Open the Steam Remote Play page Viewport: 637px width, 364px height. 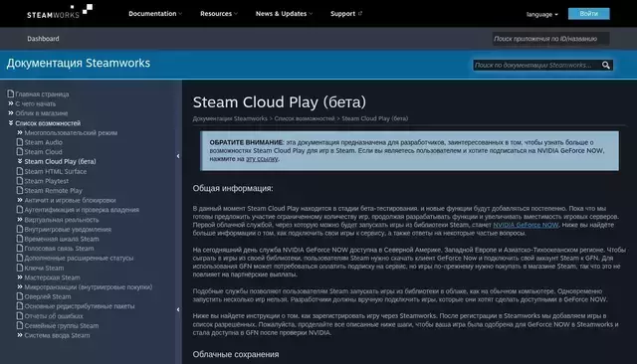pyautogui.click(x=53, y=191)
